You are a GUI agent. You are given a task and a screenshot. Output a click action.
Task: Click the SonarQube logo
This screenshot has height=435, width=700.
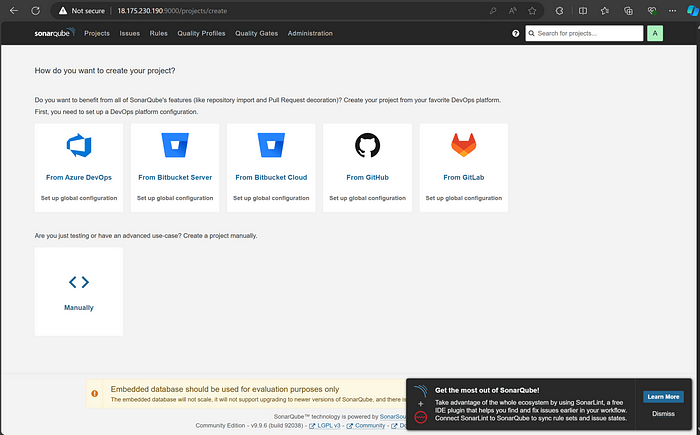(54, 33)
